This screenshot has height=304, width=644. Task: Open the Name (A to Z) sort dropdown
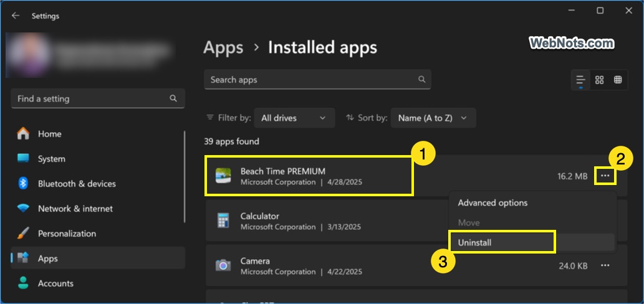pyautogui.click(x=433, y=118)
